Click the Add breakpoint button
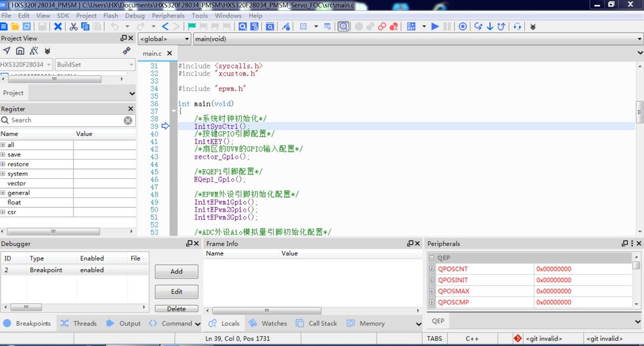 tap(177, 272)
